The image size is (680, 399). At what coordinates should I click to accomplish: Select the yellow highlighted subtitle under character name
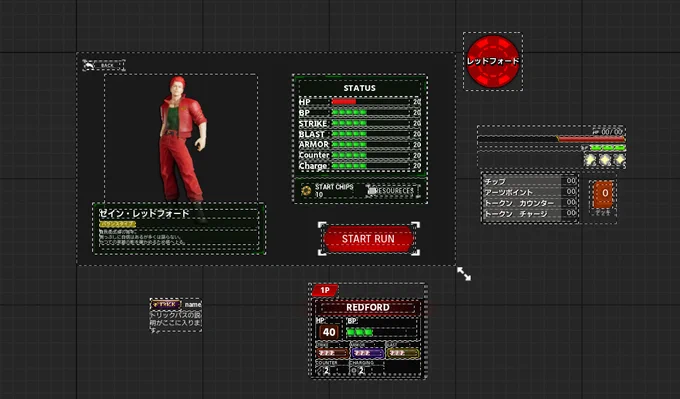pyautogui.click(x=118, y=224)
